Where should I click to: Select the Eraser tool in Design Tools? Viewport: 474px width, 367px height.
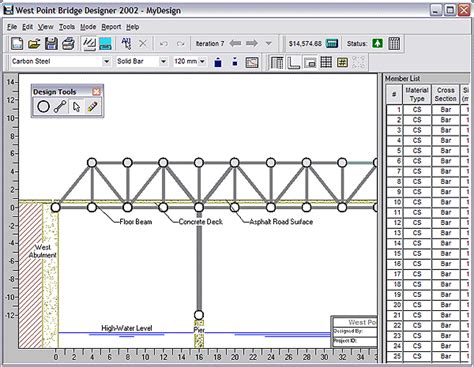[92, 107]
